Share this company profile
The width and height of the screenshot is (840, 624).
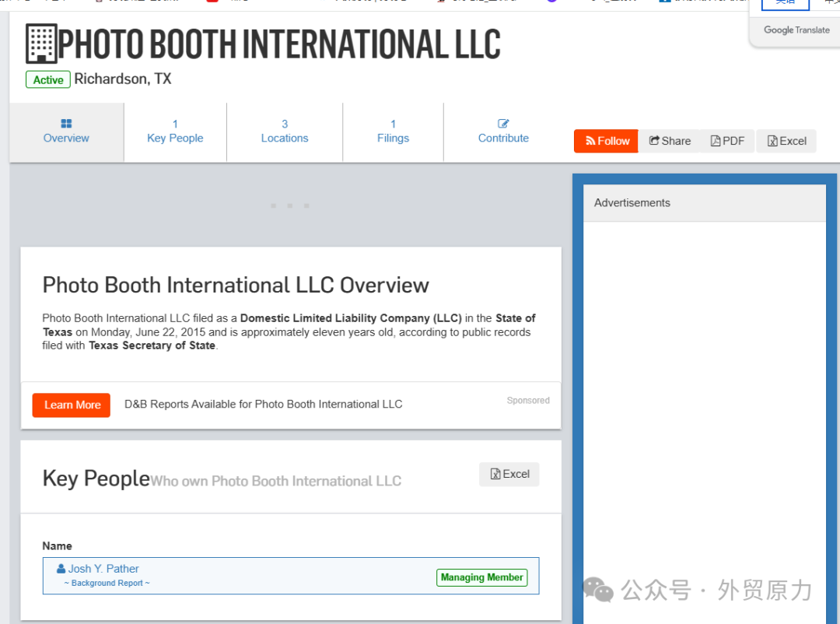point(670,141)
